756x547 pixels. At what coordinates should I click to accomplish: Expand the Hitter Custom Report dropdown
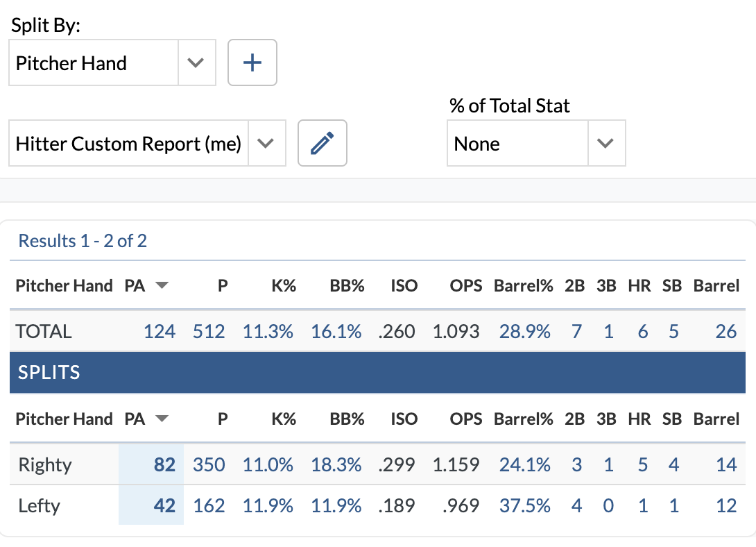[266, 144]
